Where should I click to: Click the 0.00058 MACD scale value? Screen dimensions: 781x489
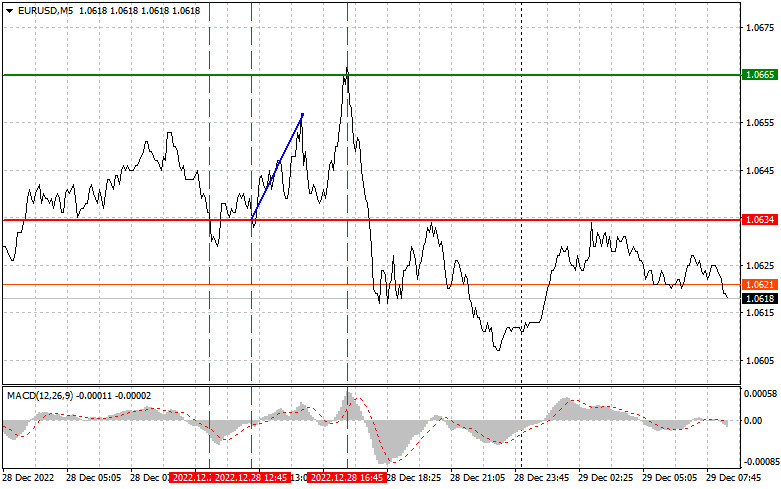[x=761, y=393]
